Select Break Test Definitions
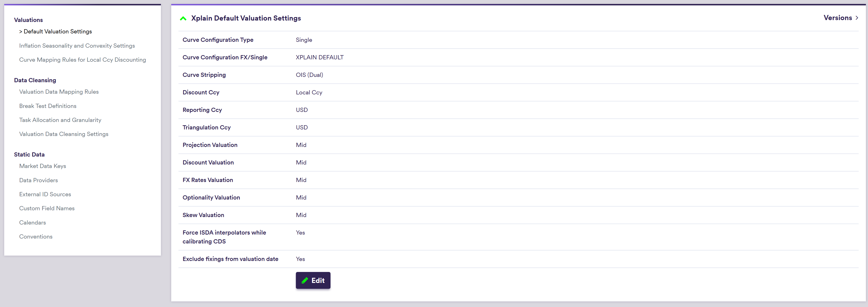The image size is (868, 307). pos(48,106)
